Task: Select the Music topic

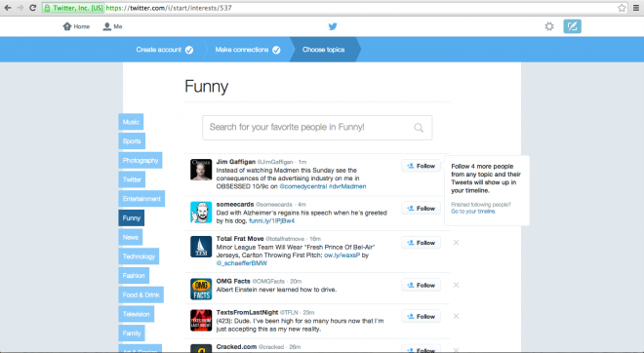Action: coord(131,122)
